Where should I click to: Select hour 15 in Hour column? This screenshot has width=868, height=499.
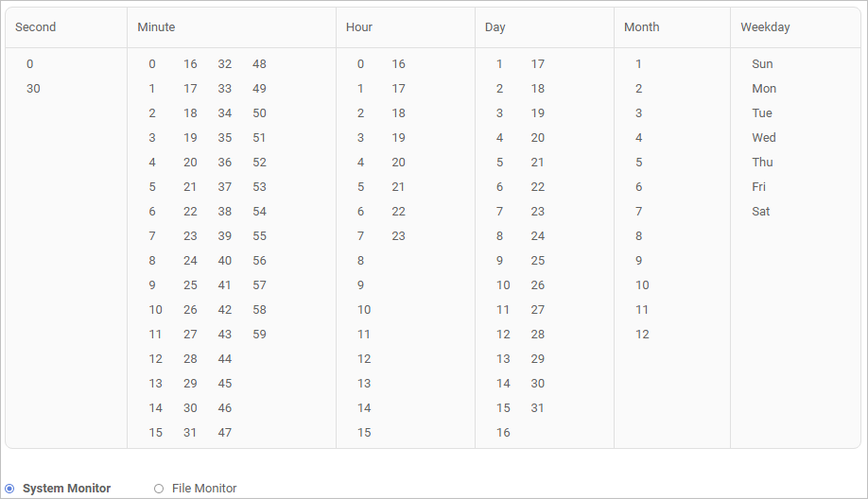364,433
